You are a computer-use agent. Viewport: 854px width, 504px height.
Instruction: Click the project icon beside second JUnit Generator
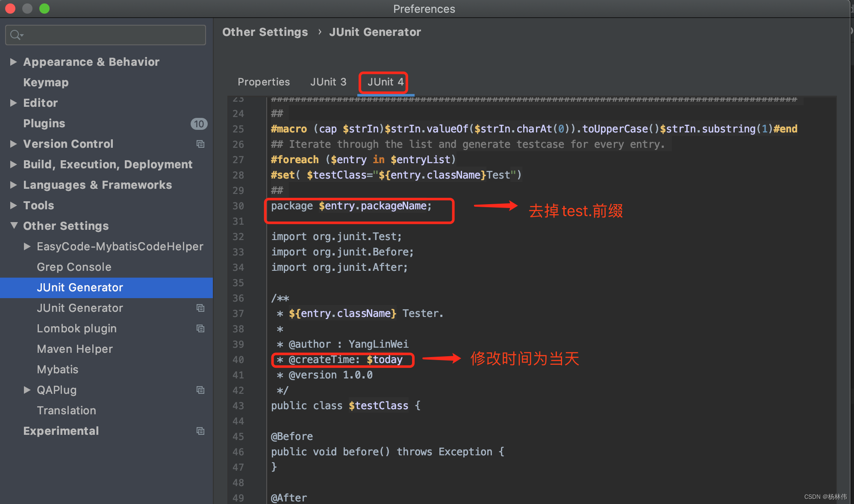coord(200,308)
